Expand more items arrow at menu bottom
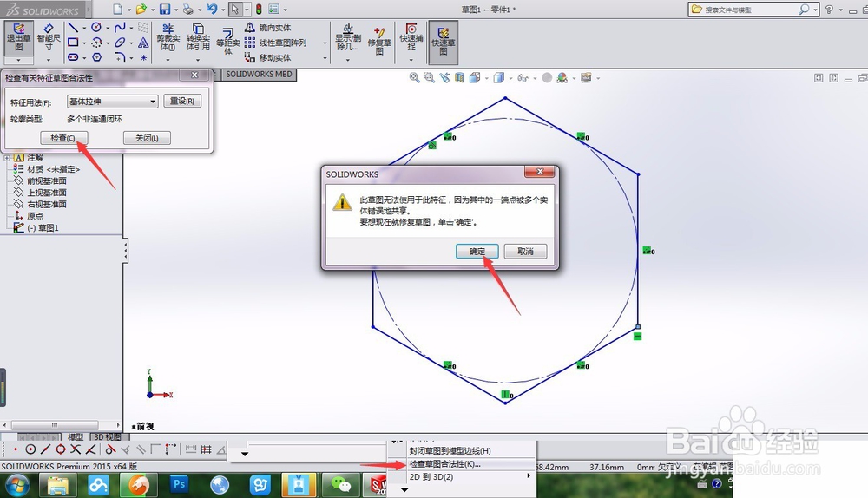Screen dimensions: 868x498 (404, 489)
